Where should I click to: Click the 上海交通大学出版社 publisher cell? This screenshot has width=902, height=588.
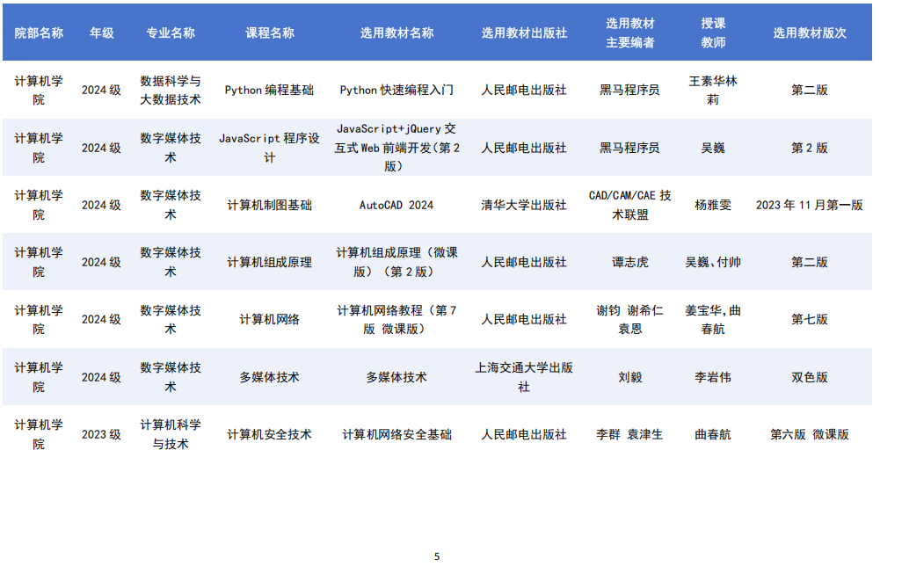coord(524,377)
